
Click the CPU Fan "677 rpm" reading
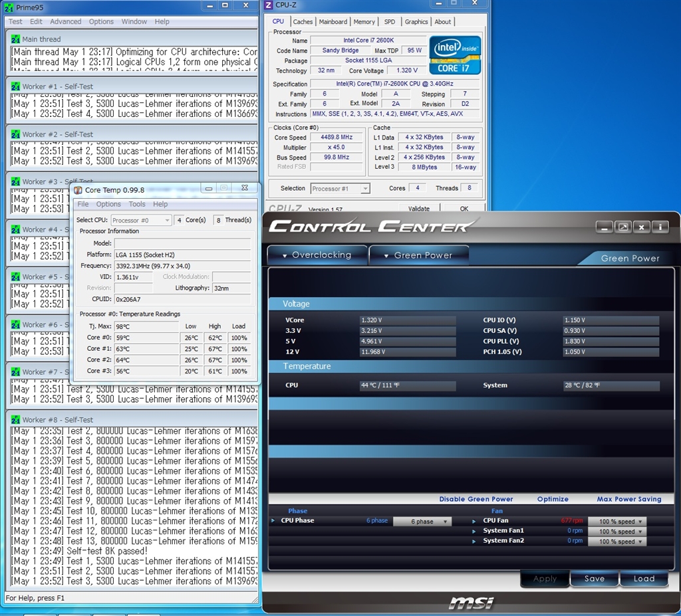pos(572,520)
